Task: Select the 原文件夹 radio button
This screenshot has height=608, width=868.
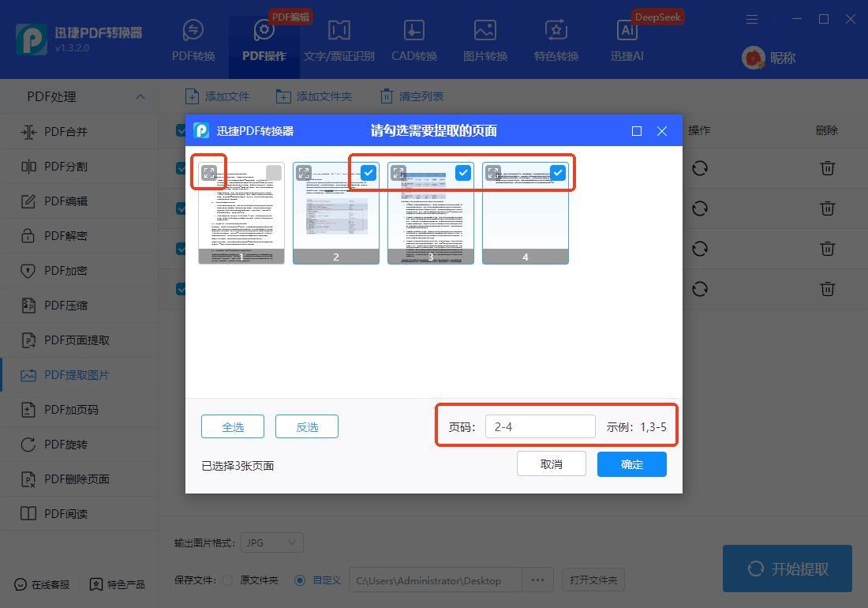Action: point(227,580)
